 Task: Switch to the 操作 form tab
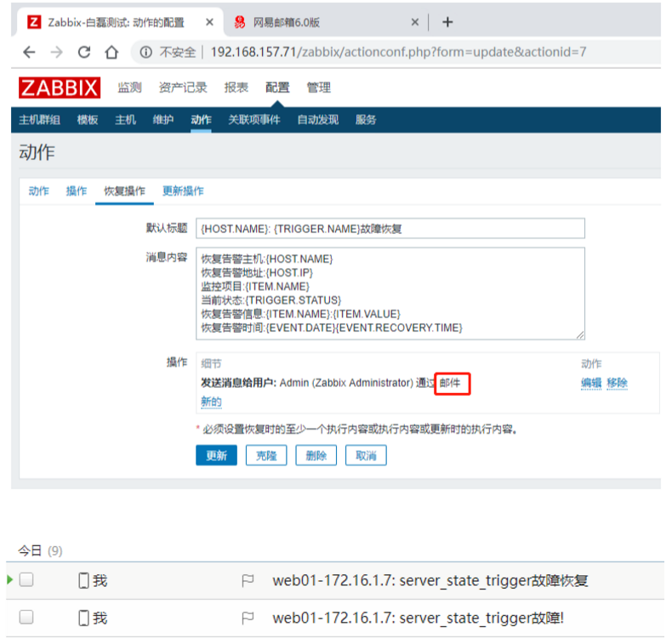tap(77, 191)
